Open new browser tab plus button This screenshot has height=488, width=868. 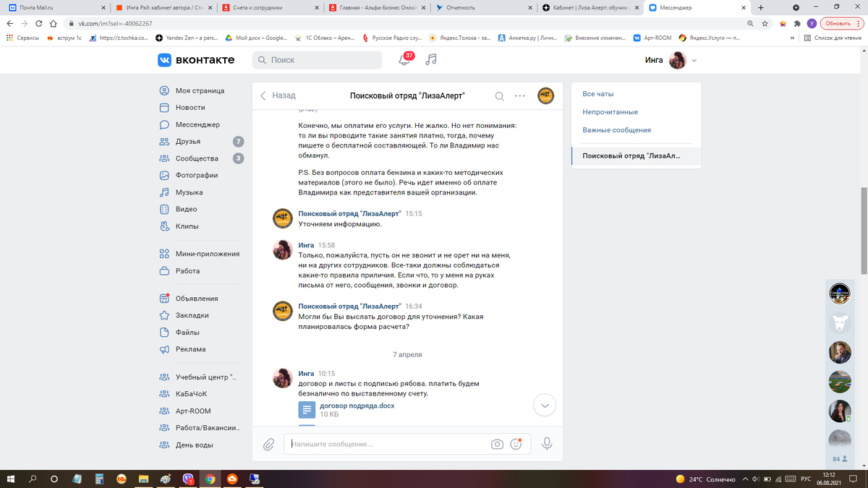click(x=760, y=7)
